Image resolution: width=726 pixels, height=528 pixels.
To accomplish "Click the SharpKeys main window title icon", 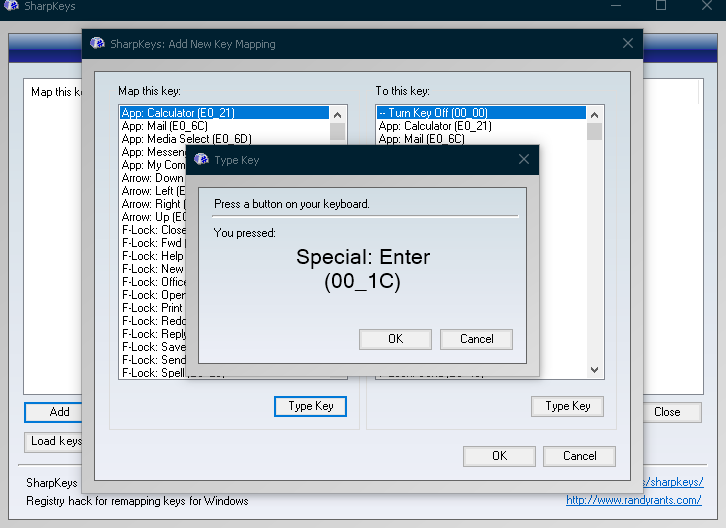I will coord(11,5).
